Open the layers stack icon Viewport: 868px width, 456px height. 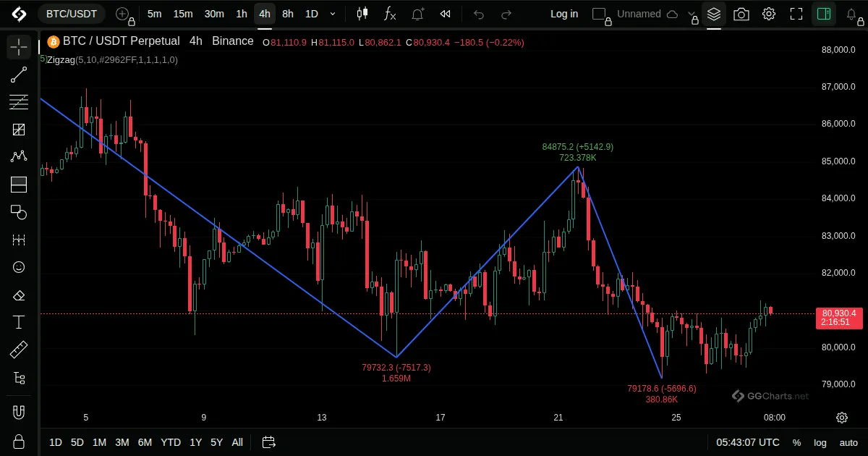pyautogui.click(x=714, y=14)
